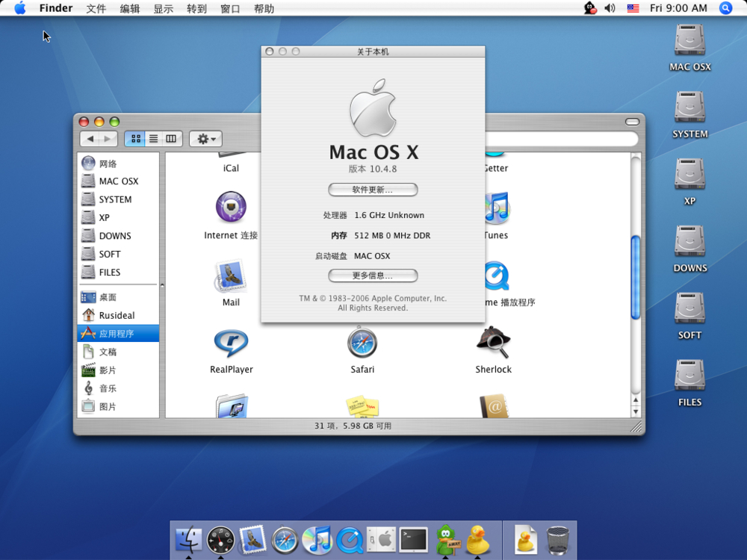747x560 pixels.
Task: Select the DOWNS drive on the desktop
Action: (x=689, y=249)
